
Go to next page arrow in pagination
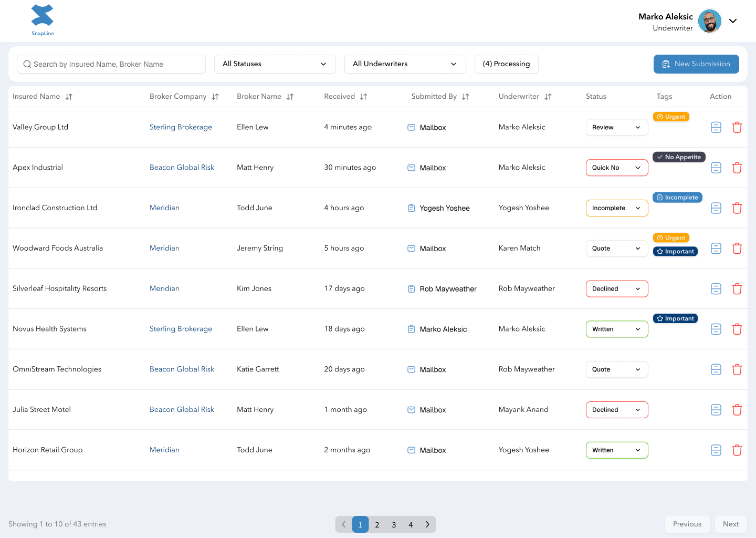pos(427,524)
